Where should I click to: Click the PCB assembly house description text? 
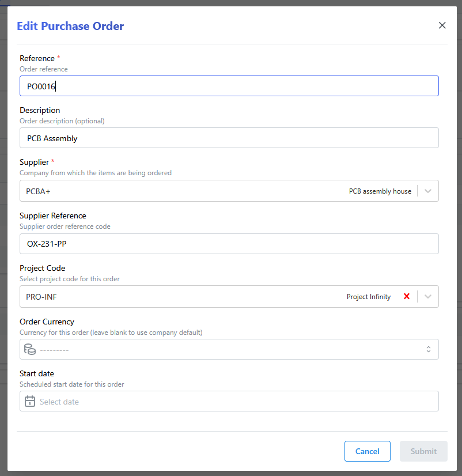380,191
